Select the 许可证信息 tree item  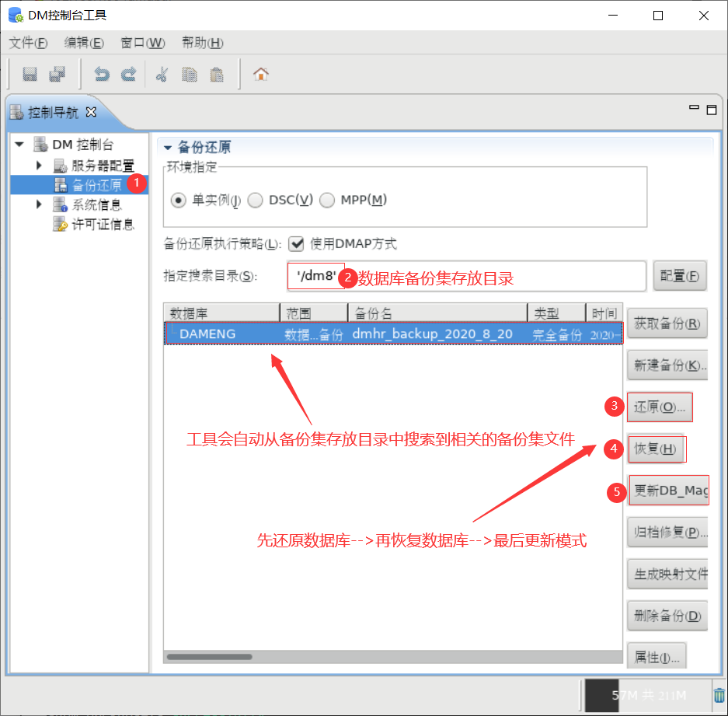[x=103, y=224]
